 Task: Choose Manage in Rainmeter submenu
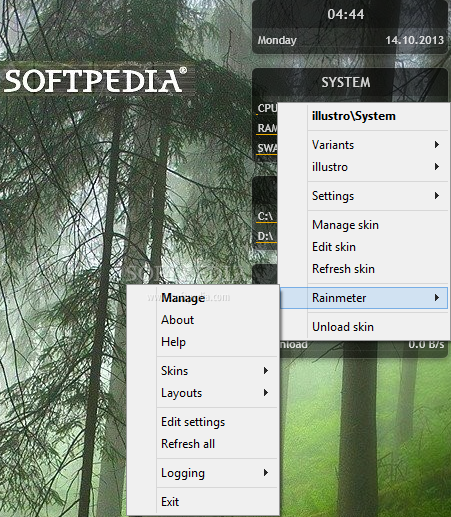(x=203, y=298)
